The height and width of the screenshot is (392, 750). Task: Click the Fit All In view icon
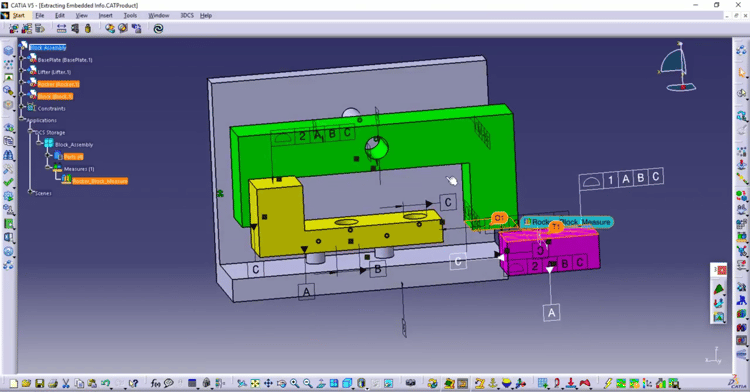point(255,383)
